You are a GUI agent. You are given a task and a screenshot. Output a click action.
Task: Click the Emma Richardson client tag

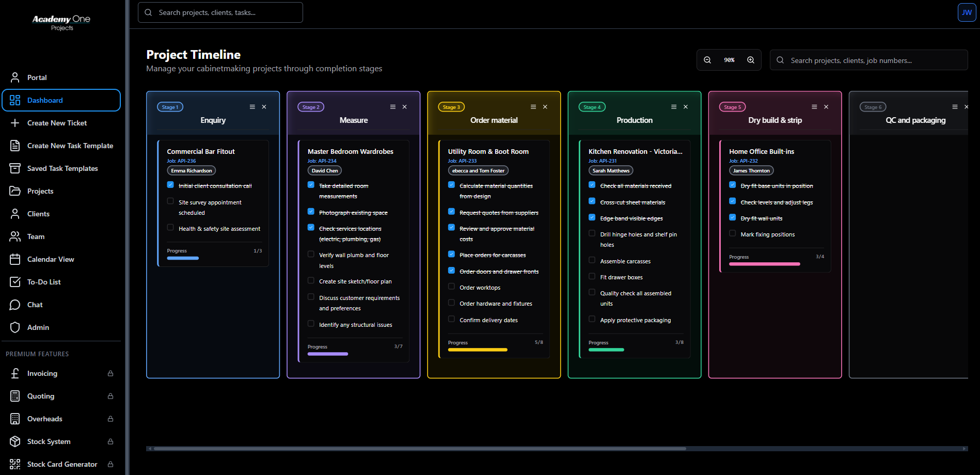tap(192, 170)
